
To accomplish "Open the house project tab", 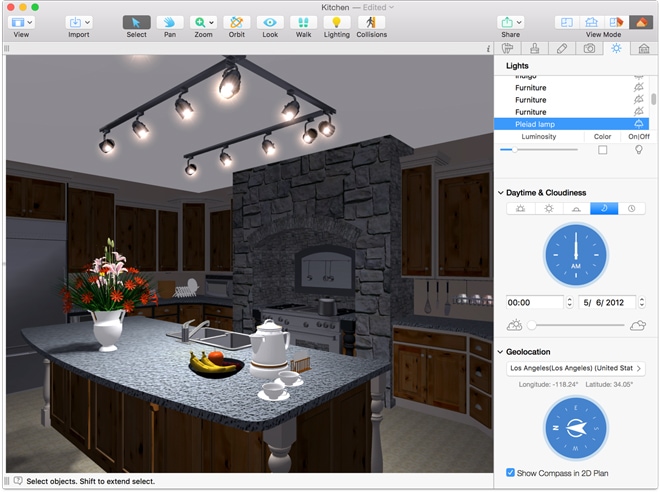I will (644, 48).
